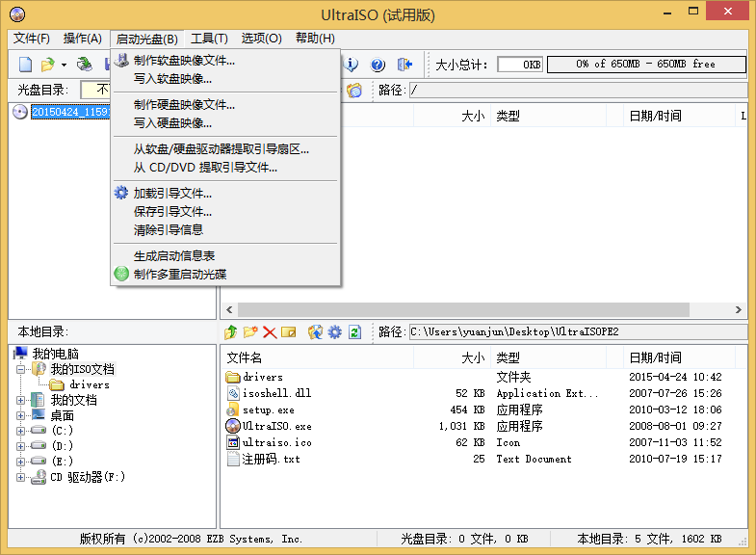Viewport: 756px width, 555px height.
Task: Click the Up one folder icon in the local toolbar
Action: (231, 331)
